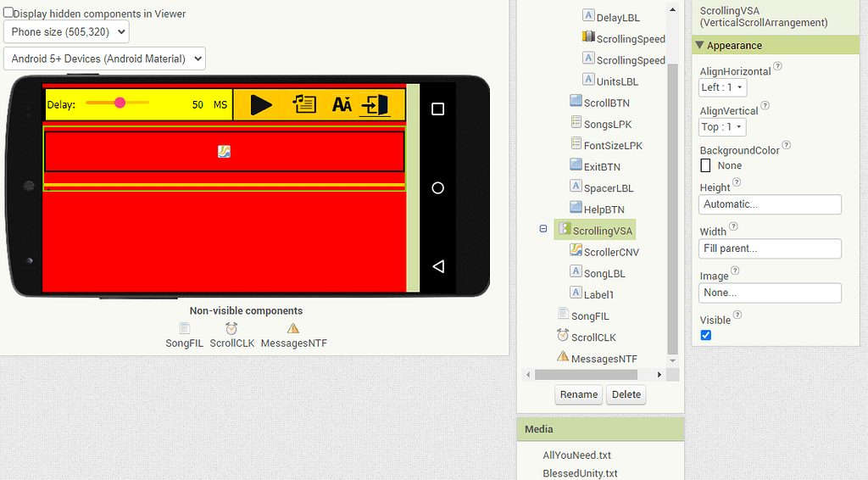The height and width of the screenshot is (480, 868).
Task: Open the Phone size dropdown
Action: (66, 32)
